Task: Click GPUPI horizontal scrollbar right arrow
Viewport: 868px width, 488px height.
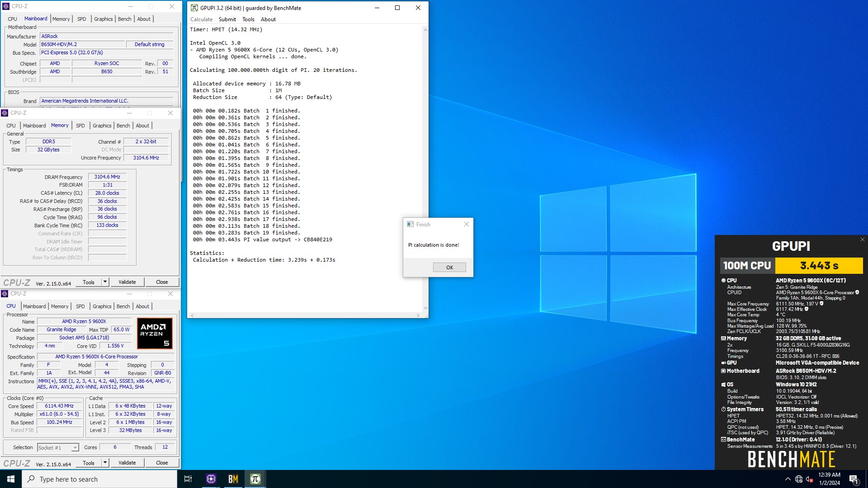Action: [418, 315]
